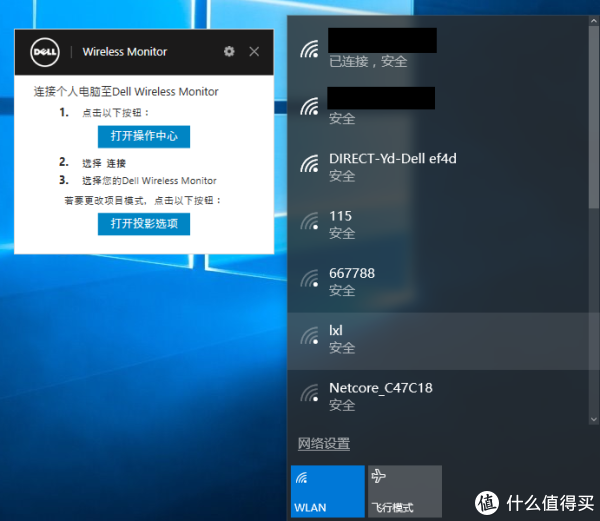
Task: Click the Dell logo in the title bar
Action: [45, 52]
